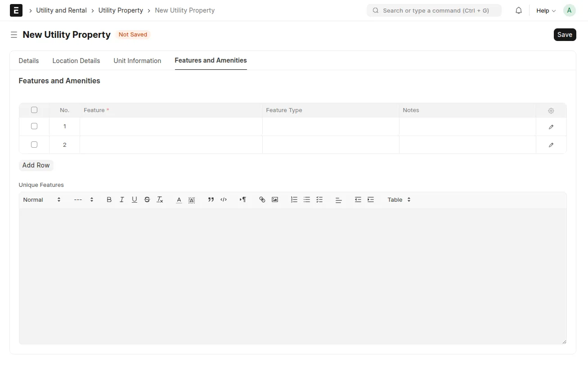Pick a background highlight color
This screenshot has width=588, height=367.
191,199
